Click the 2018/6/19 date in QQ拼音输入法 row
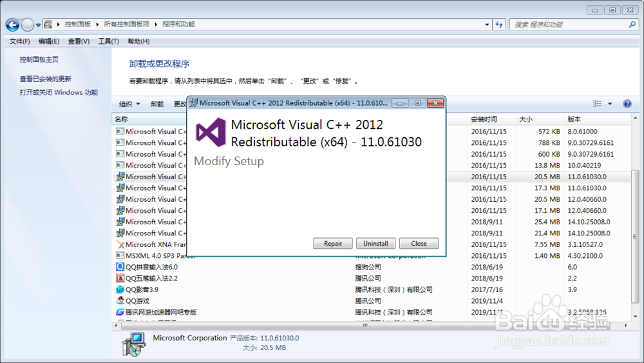 pos(487,267)
